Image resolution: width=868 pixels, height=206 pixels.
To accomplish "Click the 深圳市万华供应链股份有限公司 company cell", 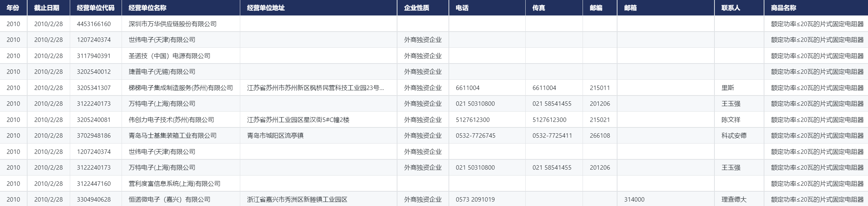I will (172, 24).
